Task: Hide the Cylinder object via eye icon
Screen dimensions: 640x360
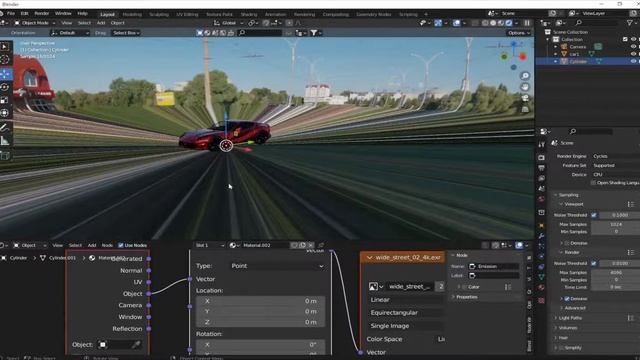Action: coord(633,61)
